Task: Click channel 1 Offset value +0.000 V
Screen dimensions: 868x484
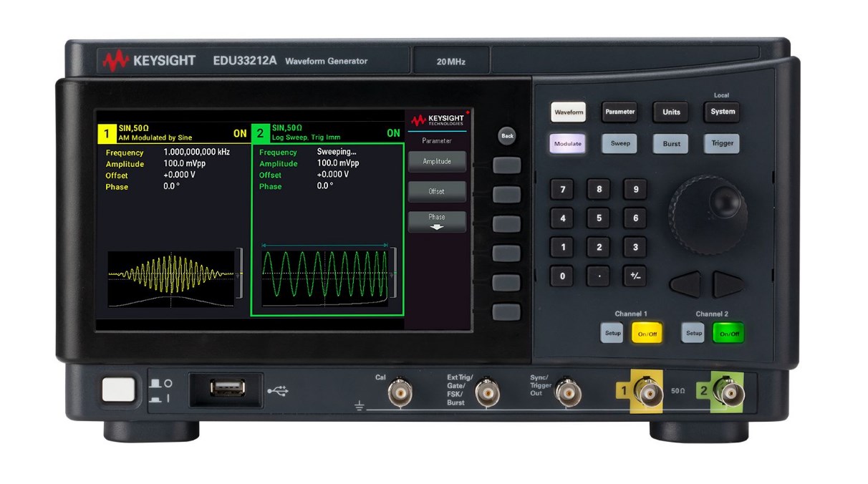Action: point(179,175)
